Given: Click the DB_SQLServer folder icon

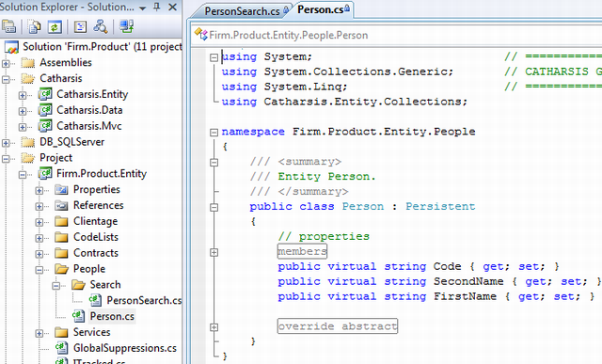Looking at the screenshot, I should tap(28, 142).
